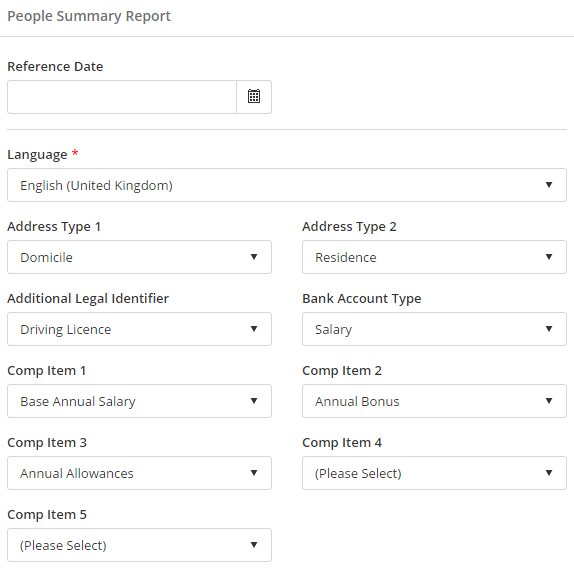This screenshot has width=574, height=570.
Task: Click the arrow beside Domicile
Action: pyautogui.click(x=254, y=257)
